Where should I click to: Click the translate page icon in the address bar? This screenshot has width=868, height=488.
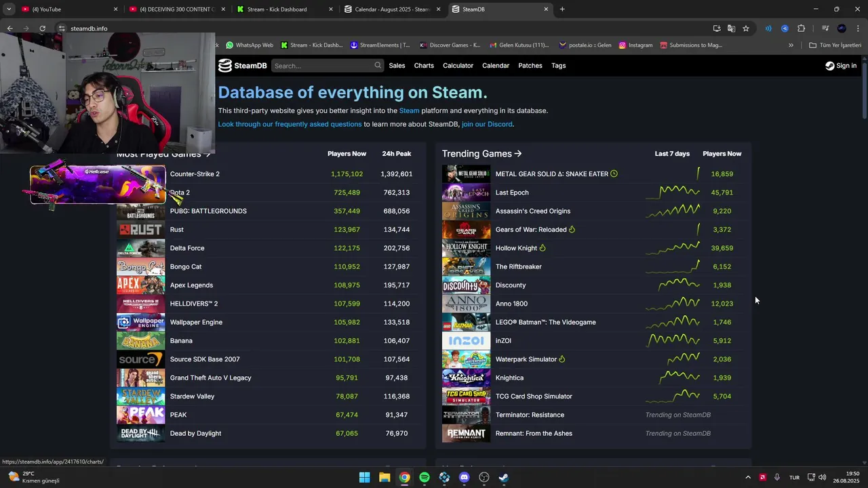[731, 28]
